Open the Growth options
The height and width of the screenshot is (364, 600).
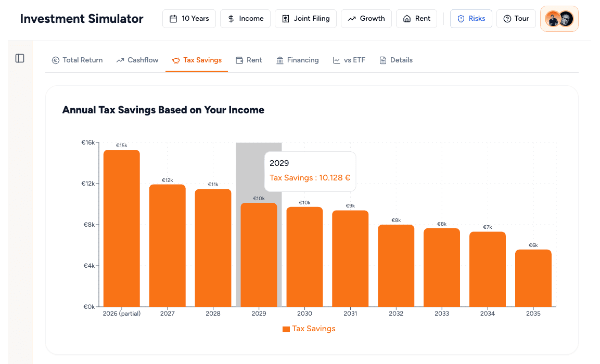click(x=366, y=19)
